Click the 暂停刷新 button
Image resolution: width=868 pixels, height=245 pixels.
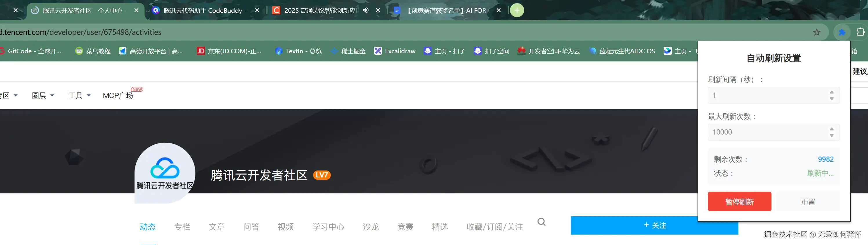(739, 202)
